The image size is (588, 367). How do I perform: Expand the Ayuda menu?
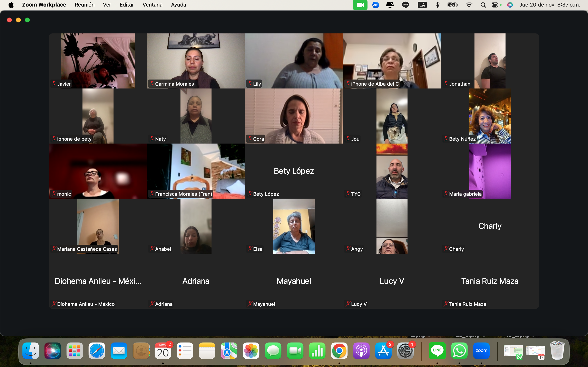178,5
